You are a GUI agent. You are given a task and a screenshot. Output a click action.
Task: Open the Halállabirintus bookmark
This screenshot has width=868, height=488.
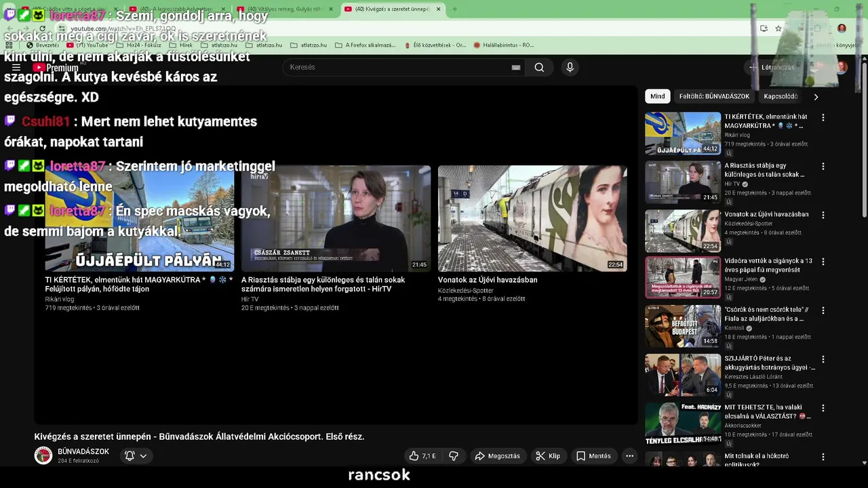click(x=504, y=45)
